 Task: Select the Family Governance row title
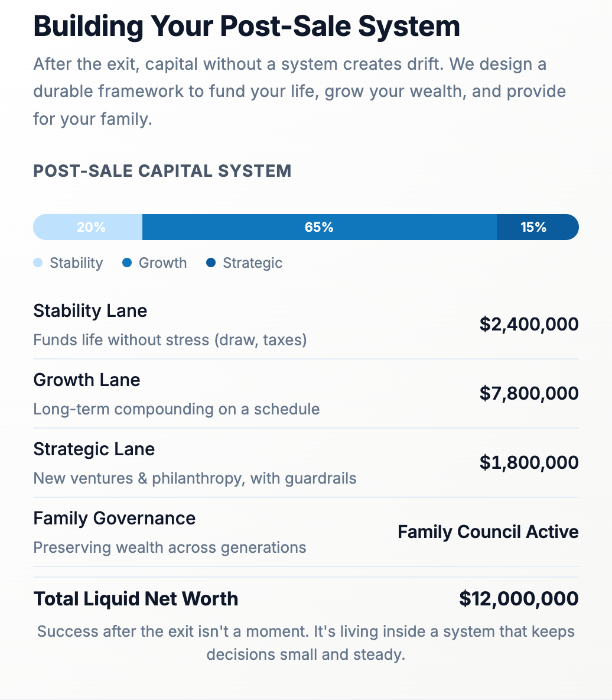pos(114,518)
